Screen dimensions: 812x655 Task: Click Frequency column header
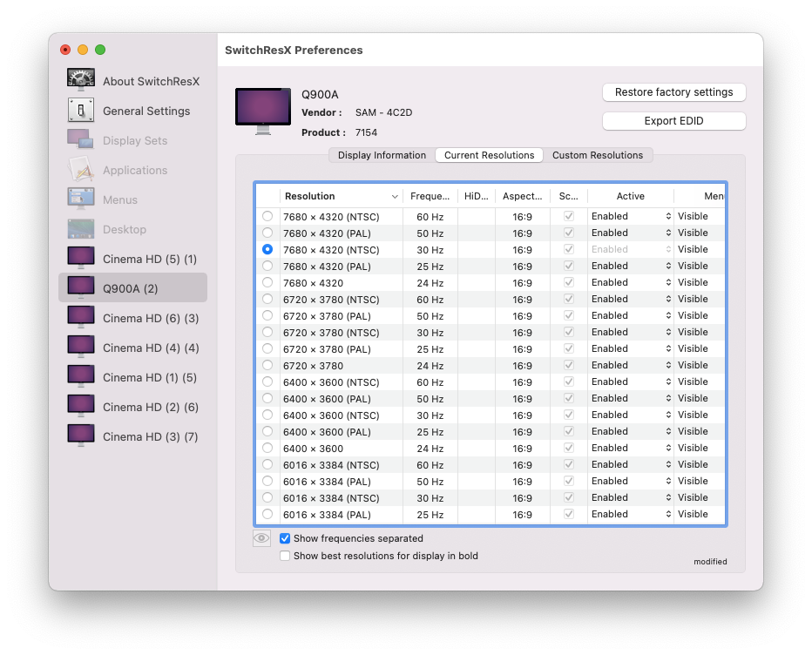[430, 196]
